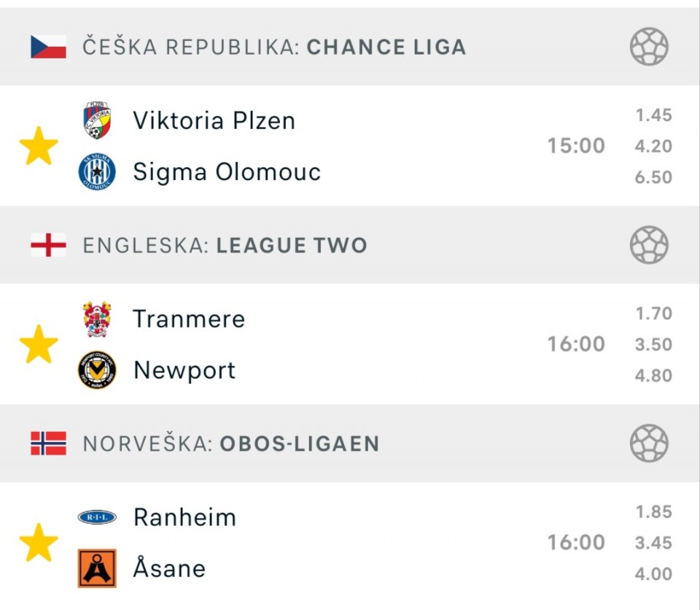The image size is (700, 610).
Task: Open the Sigma Olomouc team name
Action: click(227, 172)
